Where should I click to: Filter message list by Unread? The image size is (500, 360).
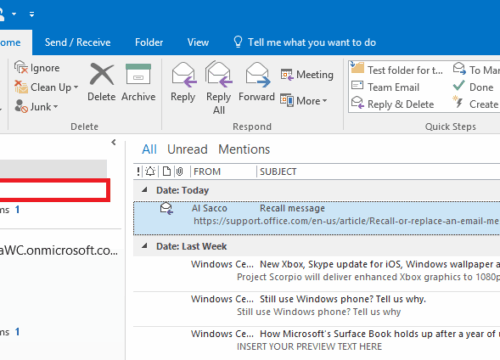click(187, 149)
